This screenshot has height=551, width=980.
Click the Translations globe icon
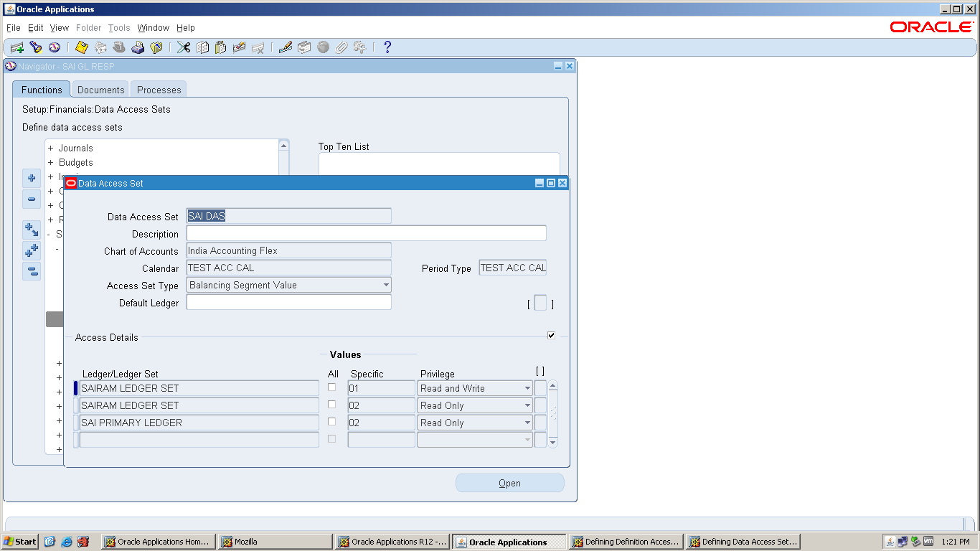point(323,47)
